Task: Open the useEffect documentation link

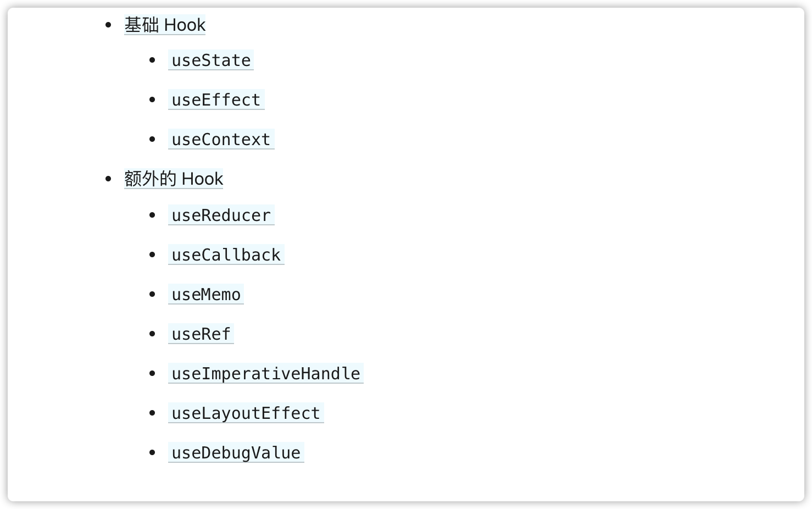Action: pyautogui.click(x=216, y=99)
